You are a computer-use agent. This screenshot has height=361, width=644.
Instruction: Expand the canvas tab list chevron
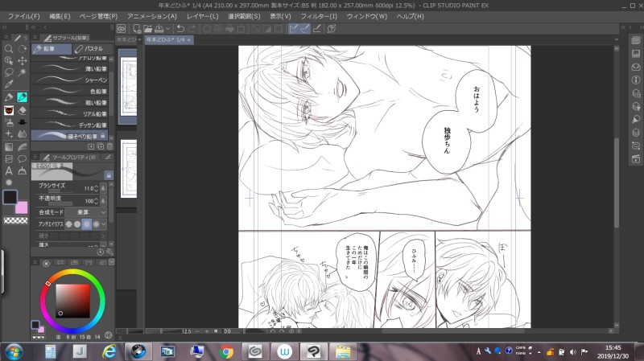point(616,39)
